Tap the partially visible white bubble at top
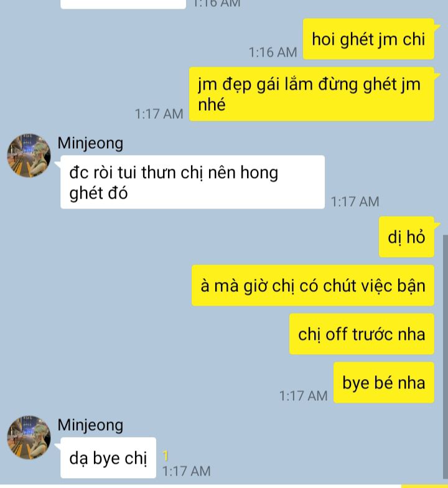The image size is (448, 488). pos(123,4)
